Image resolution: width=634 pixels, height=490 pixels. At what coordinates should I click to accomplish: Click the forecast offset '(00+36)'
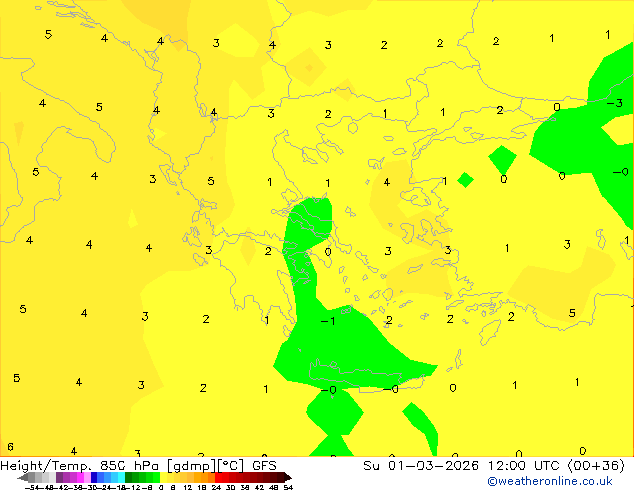click(596, 466)
